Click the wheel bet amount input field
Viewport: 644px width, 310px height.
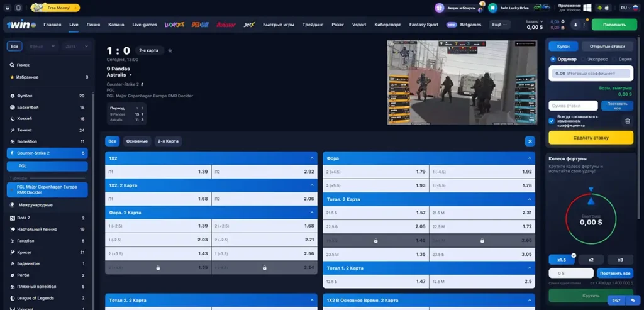(571, 273)
